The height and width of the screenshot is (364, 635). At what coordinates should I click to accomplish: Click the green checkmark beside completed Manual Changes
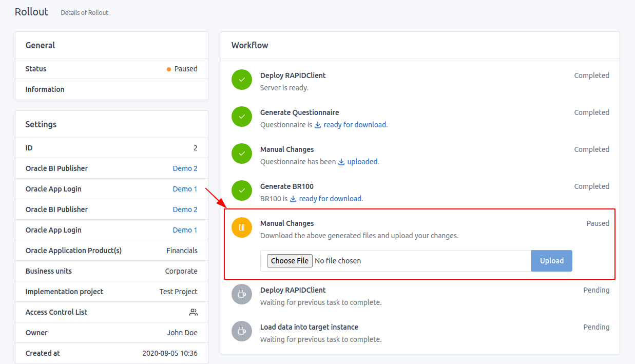click(242, 154)
